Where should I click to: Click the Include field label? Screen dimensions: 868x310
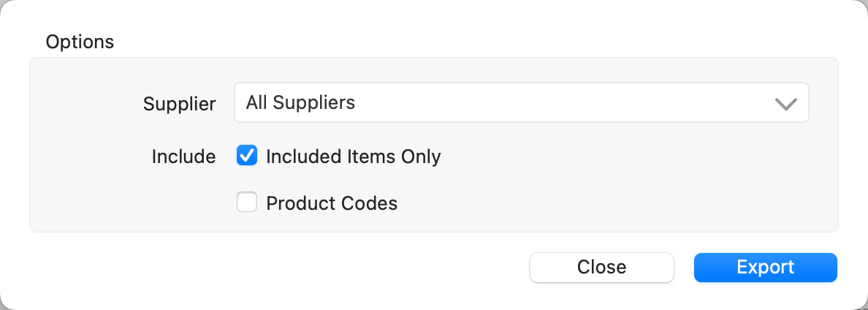pos(183,156)
